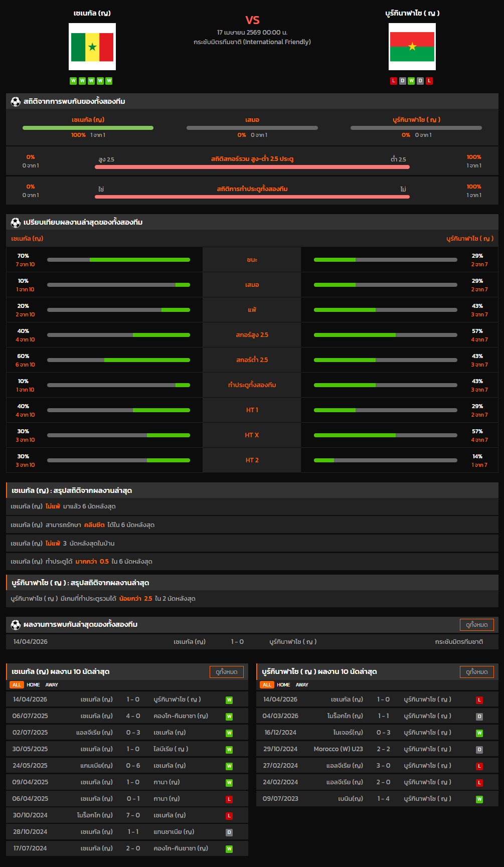Click soccer ball icon beside recent form comparison header
The width and height of the screenshot is (504, 867).
(16, 222)
